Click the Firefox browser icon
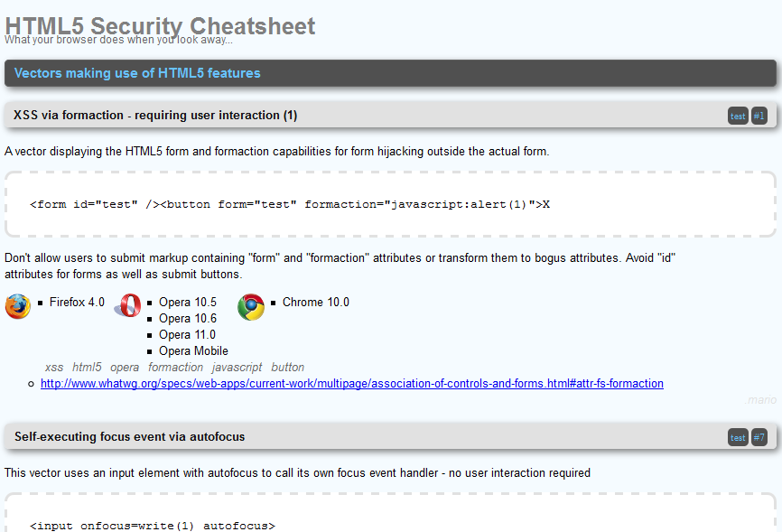This screenshot has width=782, height=532. click(18, 306)
